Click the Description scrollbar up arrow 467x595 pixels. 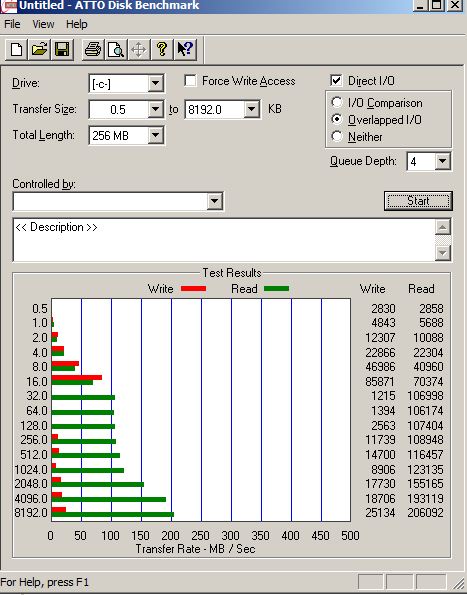(x=443, y=227)
